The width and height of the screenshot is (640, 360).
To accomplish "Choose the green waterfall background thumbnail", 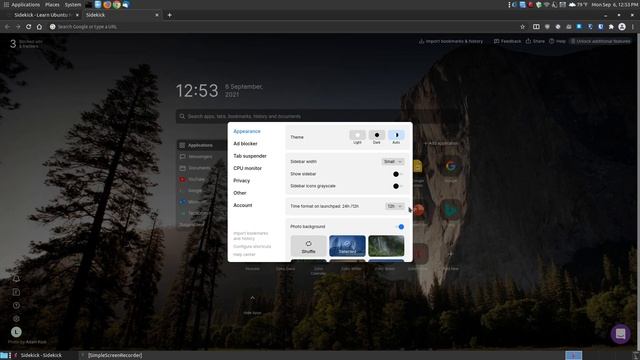I will coord(386,246).
